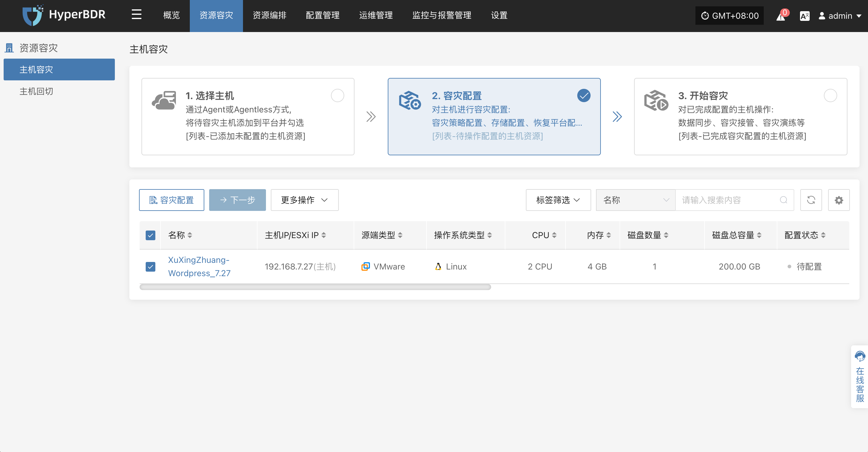The height and width of the screenshot is (452, 868).
Task: Click the VMware source type icon
Action: click(366, 266)
